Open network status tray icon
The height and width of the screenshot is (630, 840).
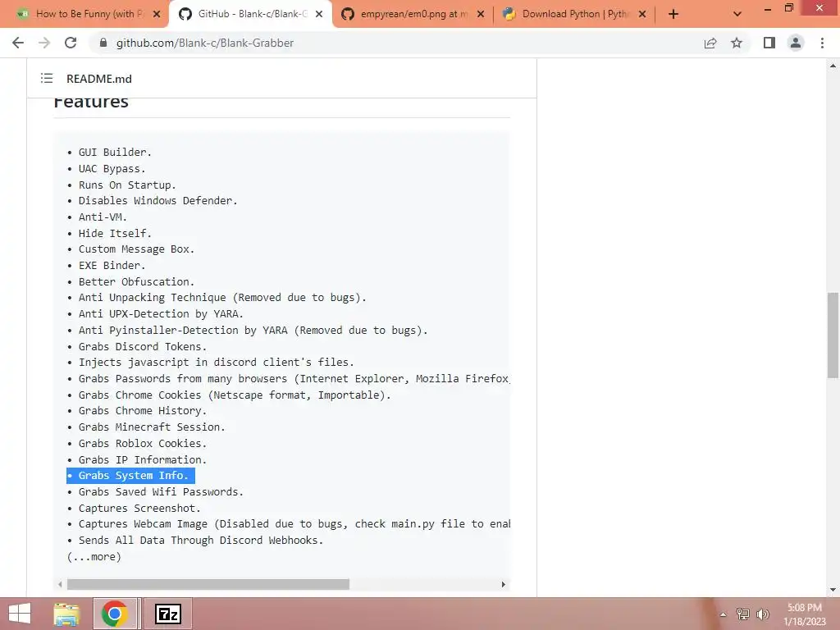pos(742,614)
